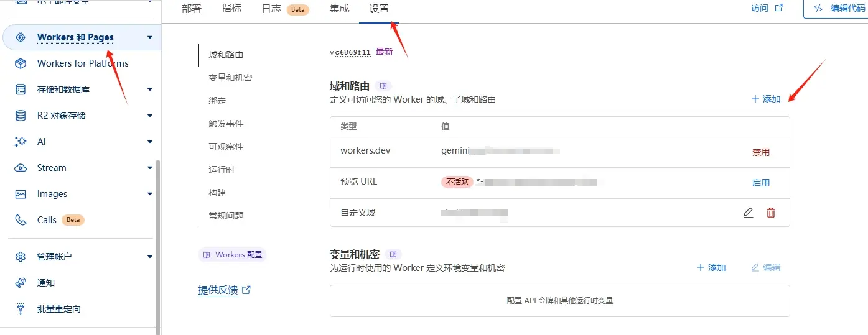Expand the Stream menu arrow
868x335 pixels.
tap(149, 168)
